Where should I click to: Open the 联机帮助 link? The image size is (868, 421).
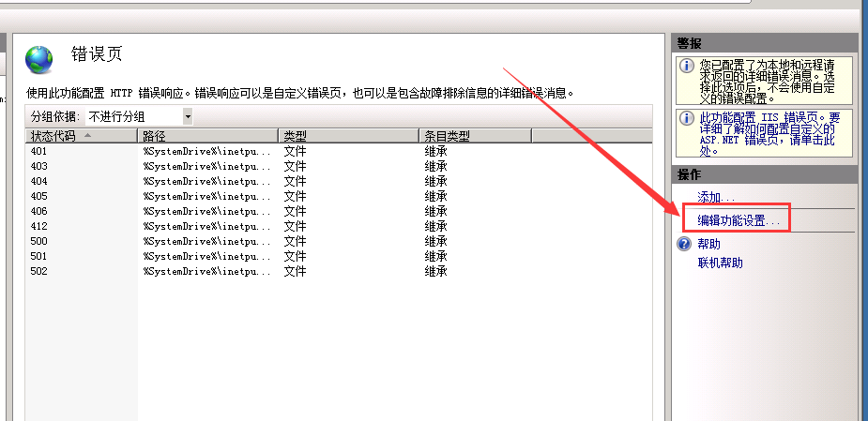(720, 263)
